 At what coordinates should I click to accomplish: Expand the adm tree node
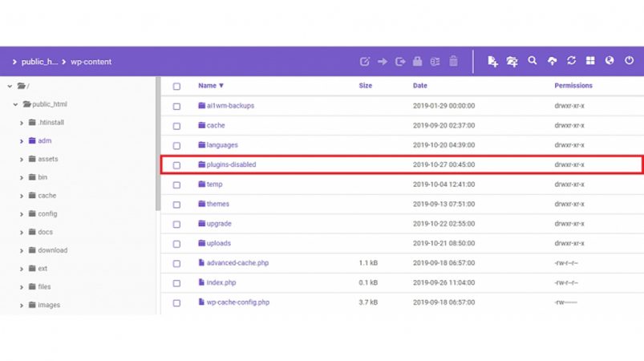pos(22,141)
